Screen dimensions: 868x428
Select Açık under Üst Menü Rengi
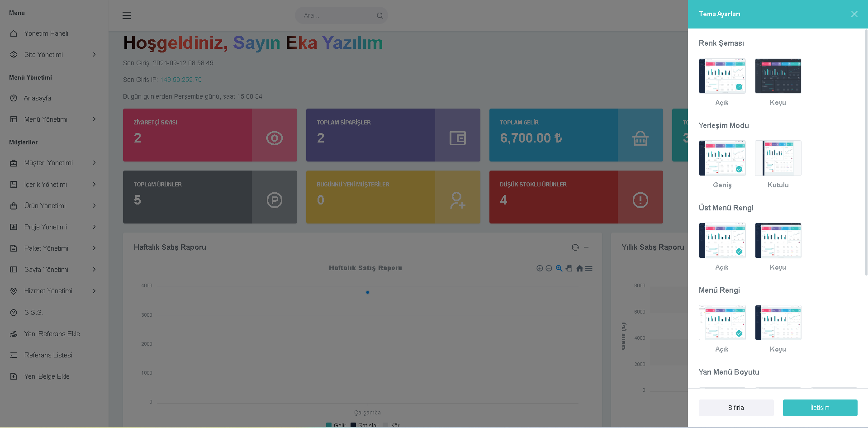(x=722, y=241)
